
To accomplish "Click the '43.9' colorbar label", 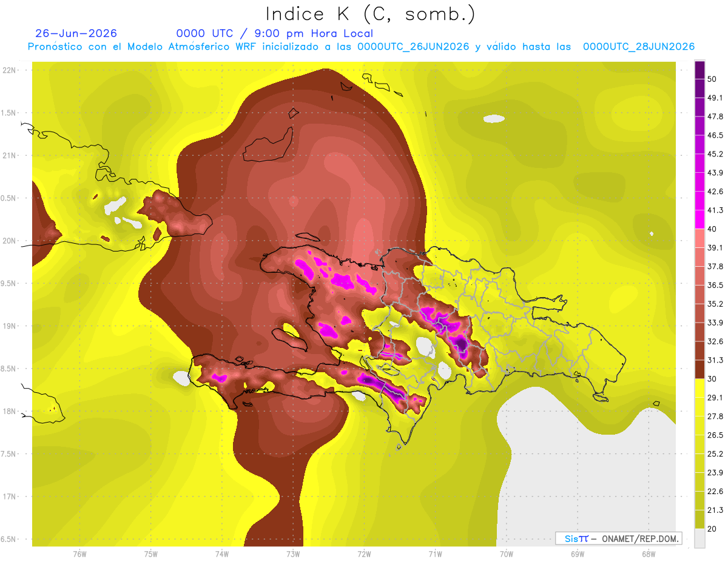I will [x=716, y=173].
